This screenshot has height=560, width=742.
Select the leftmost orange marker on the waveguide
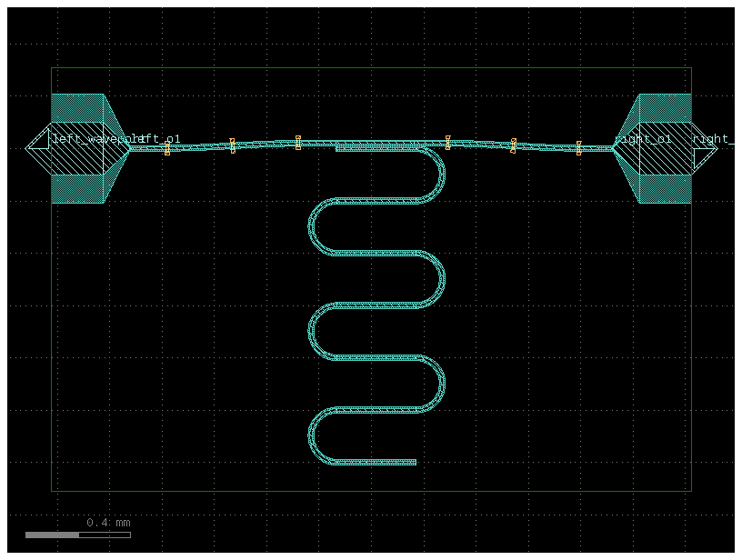[x=167, y=148]
